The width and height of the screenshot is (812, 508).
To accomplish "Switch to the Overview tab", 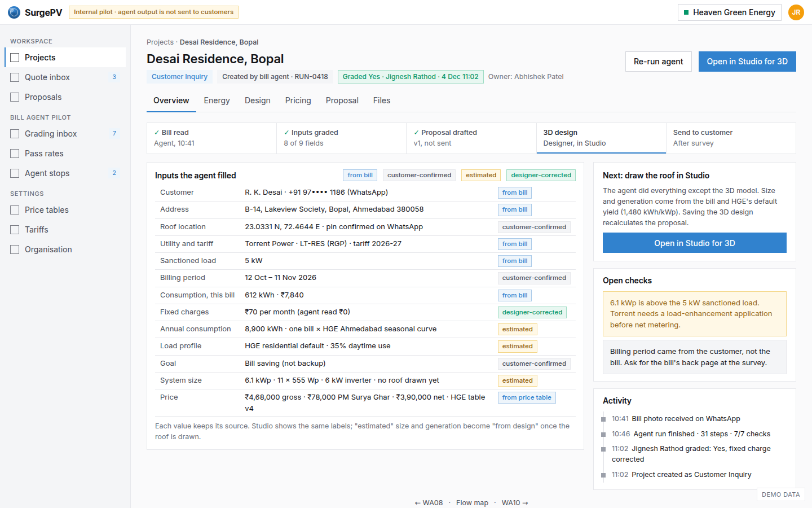I will point(171,100).
